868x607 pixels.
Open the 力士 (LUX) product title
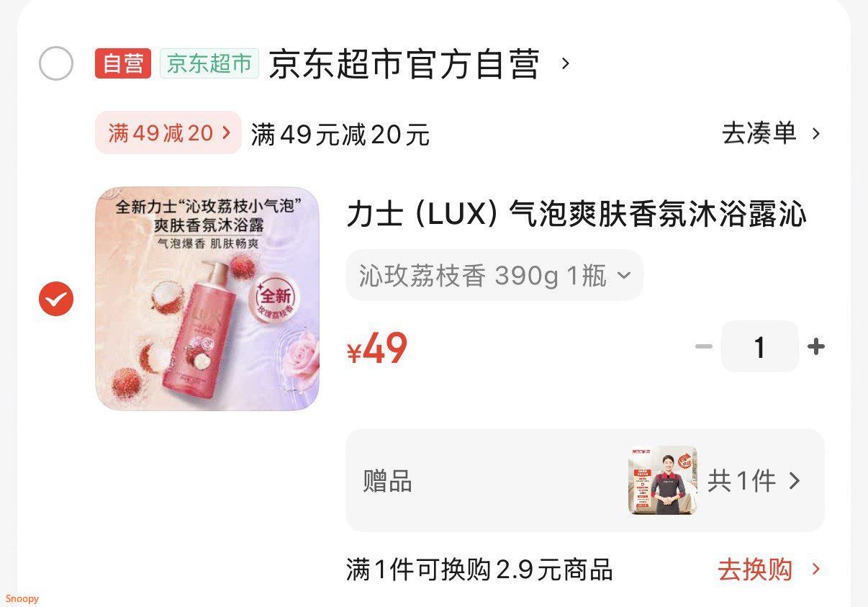577,214
